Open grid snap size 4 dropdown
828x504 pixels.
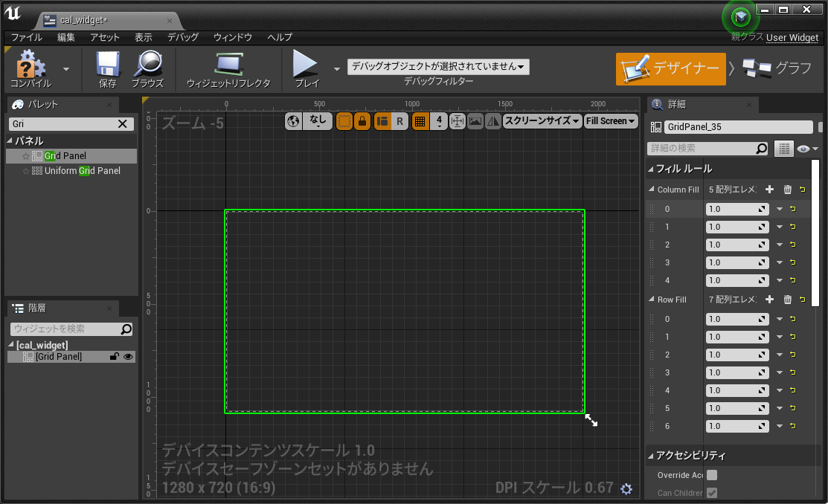click(x=439, y=121)
